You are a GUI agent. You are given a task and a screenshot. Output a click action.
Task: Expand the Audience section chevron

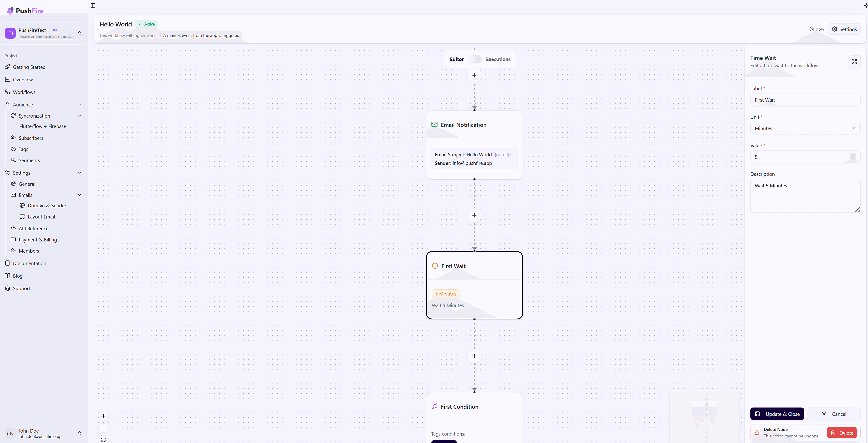pos(80,104)
